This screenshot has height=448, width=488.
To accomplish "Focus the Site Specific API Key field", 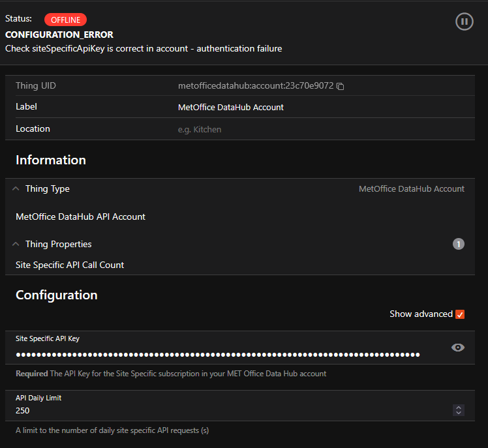I will pos(218,354).
